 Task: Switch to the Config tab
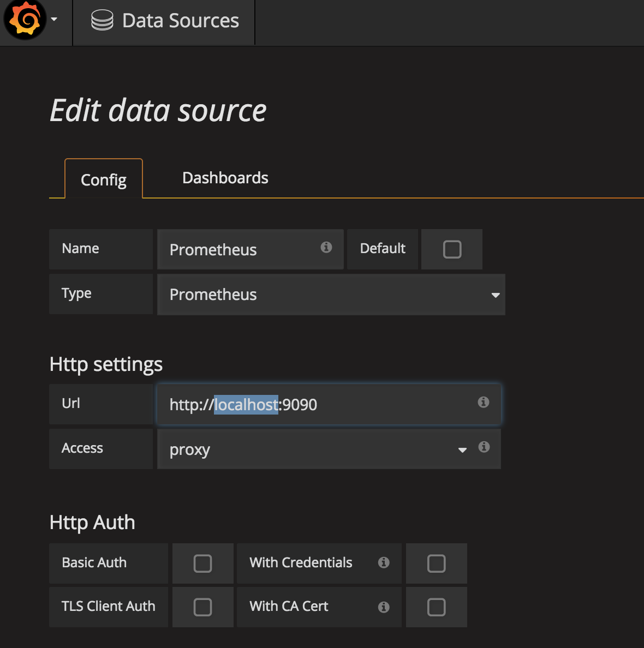pyautogui.click(x=103, y=179)
